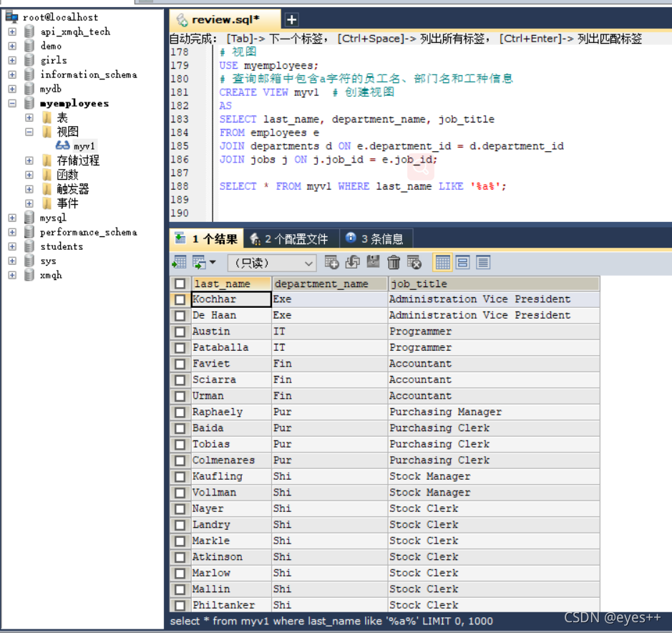Switch to the review.sql tab

(x=225, y=20)
